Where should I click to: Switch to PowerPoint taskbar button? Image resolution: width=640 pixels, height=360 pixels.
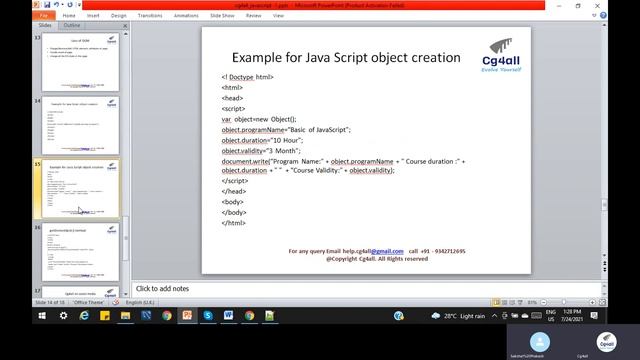pos(187,316)
